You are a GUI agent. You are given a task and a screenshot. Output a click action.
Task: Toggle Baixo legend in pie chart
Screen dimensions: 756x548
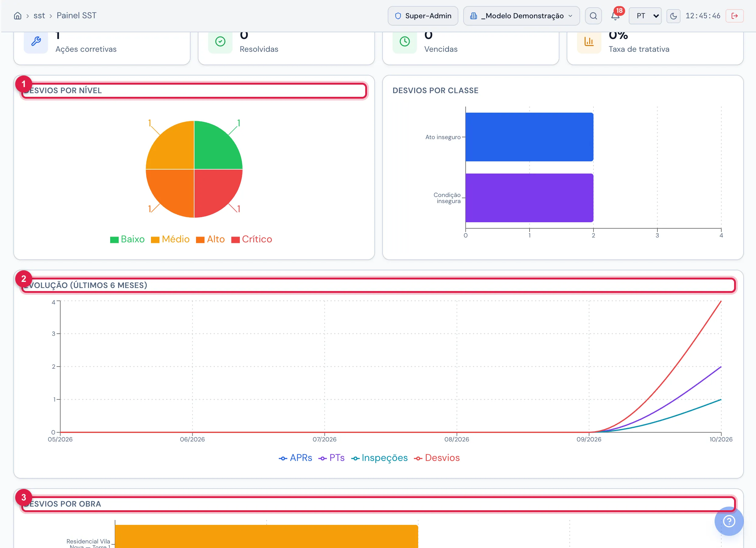(127, 240)
